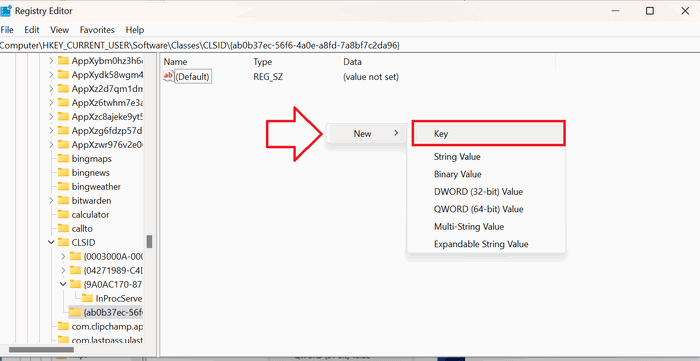This screenshot has height=361, width=700.
Task: Click the {0003000A-00 folder icon
Action: [75, 256]
